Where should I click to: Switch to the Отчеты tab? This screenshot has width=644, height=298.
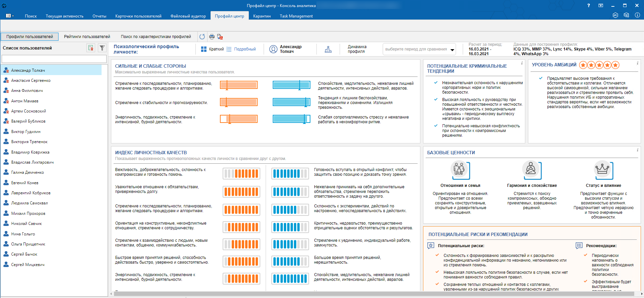pos(99,16)
